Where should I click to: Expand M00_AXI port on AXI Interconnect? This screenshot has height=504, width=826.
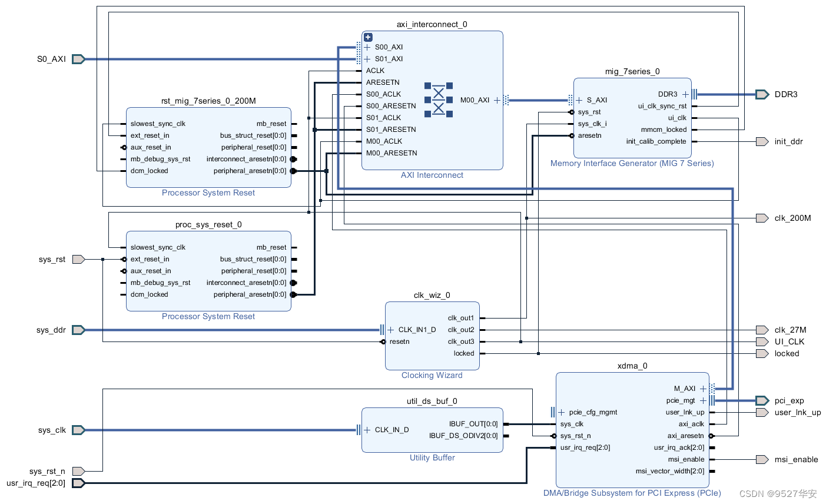point(497,100)
